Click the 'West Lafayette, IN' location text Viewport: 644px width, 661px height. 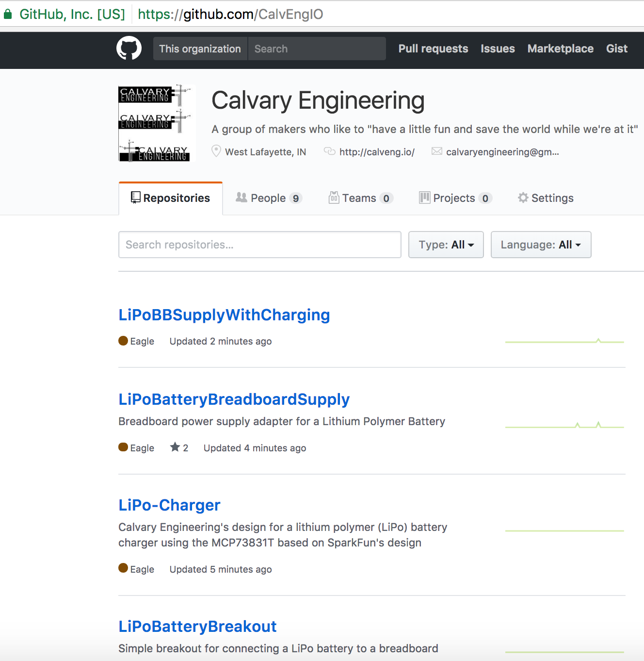point(265,152)
